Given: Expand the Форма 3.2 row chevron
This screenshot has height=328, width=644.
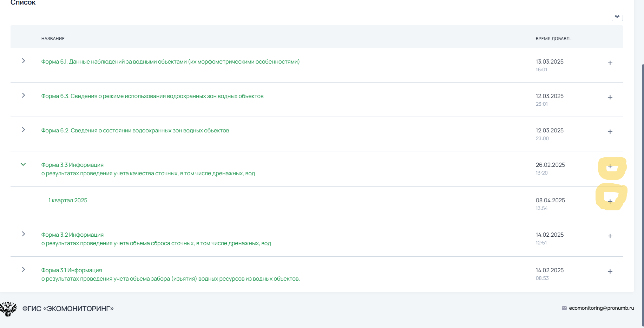Looking at the screenshot, I should [24, 234].
